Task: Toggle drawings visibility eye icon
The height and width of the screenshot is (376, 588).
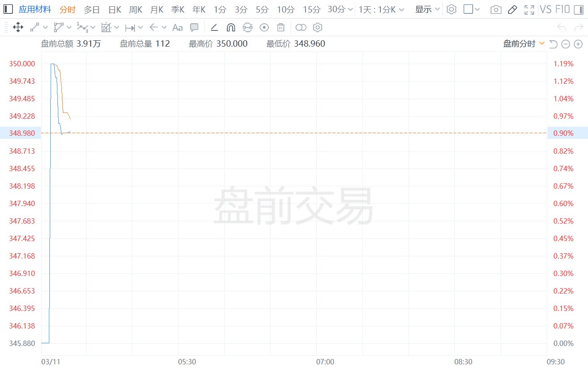Action: [264, 28]
